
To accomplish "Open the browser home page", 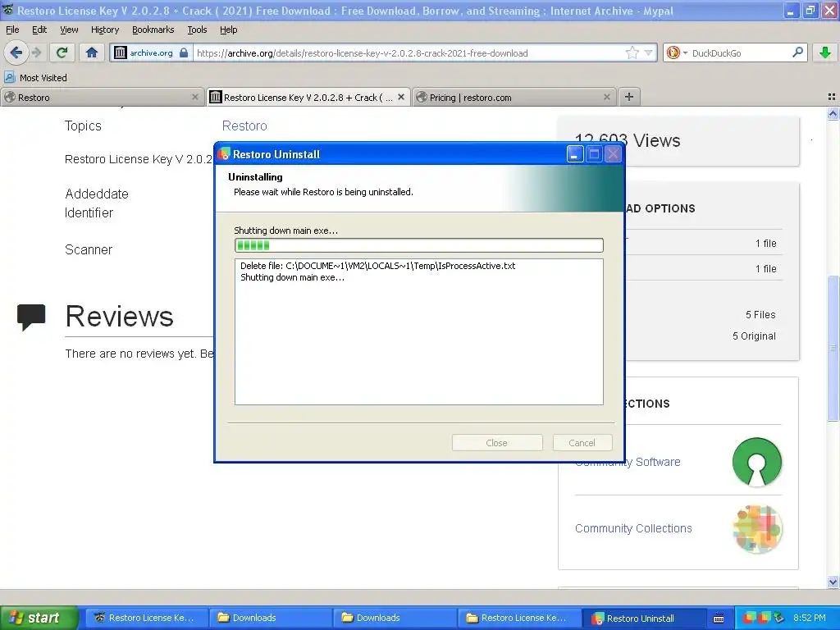I will 92,52.
